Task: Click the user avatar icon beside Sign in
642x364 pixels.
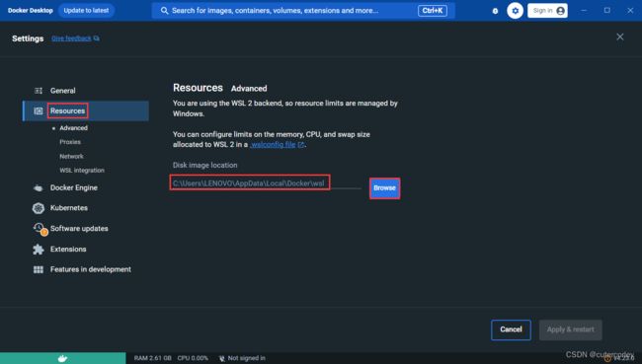Action: click(x=561, y=11)
